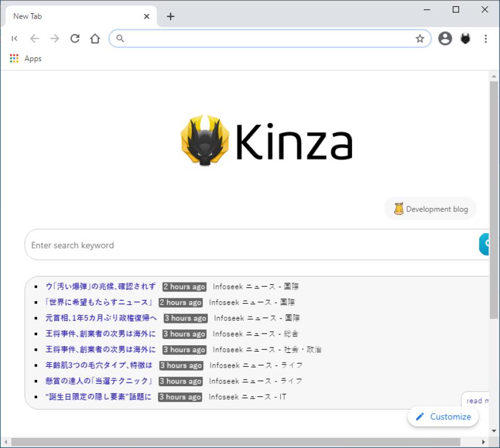Click the Customize button
500x448 pixels.
(443, 417)
